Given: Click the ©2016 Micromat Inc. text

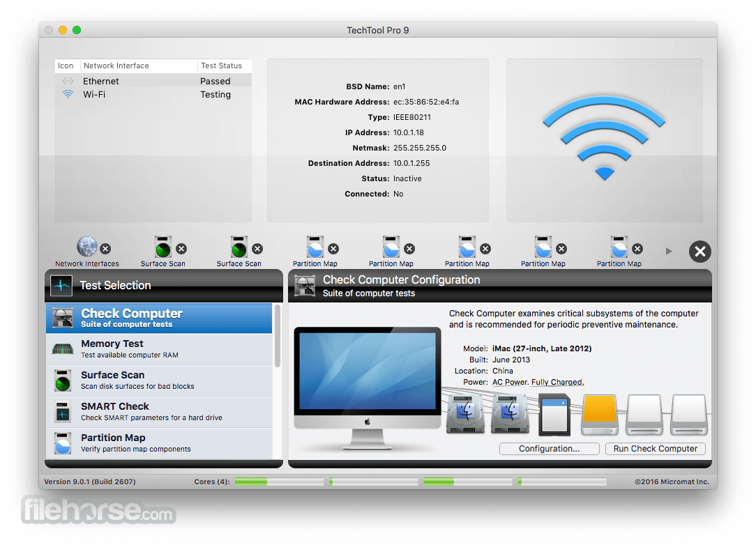Looking at the screenshot, I should coord(672,482).
